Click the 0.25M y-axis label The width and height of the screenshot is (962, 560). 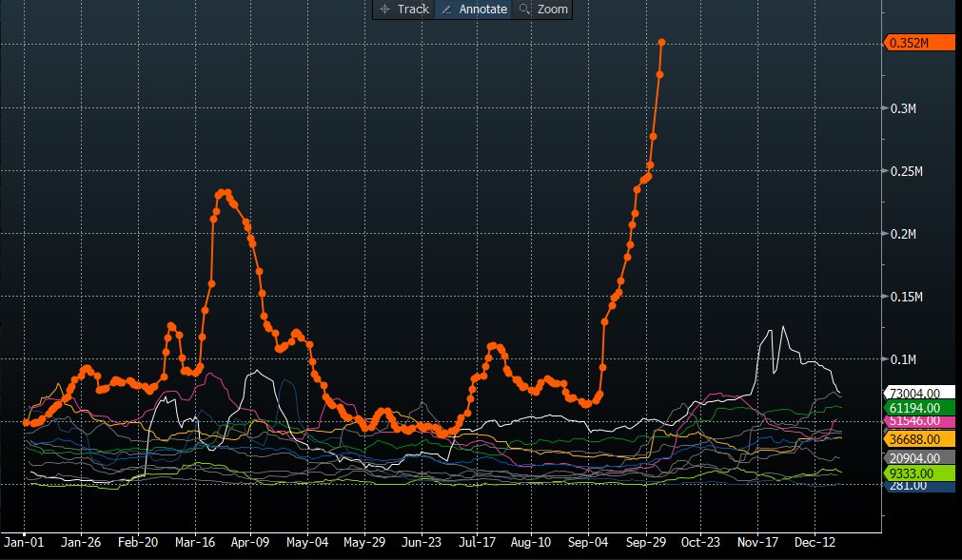point(906,171)
